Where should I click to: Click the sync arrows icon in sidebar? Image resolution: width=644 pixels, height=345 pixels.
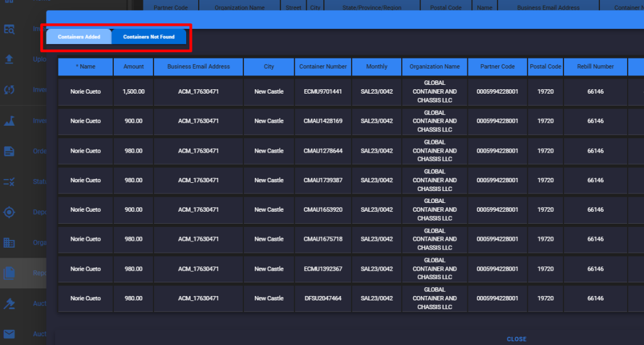[x=9, y=90]
